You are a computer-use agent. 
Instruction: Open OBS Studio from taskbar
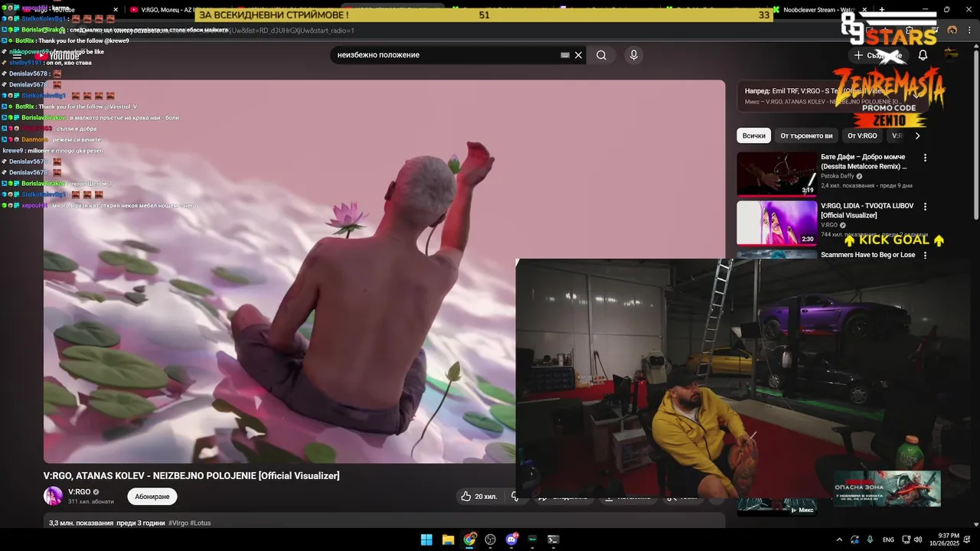point(491,540)
